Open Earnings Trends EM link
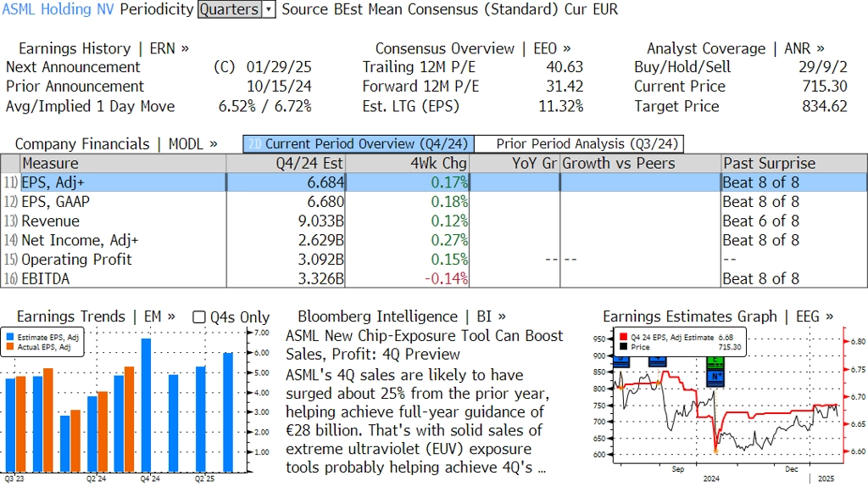868x487 pixels. [x=96, y=316]
